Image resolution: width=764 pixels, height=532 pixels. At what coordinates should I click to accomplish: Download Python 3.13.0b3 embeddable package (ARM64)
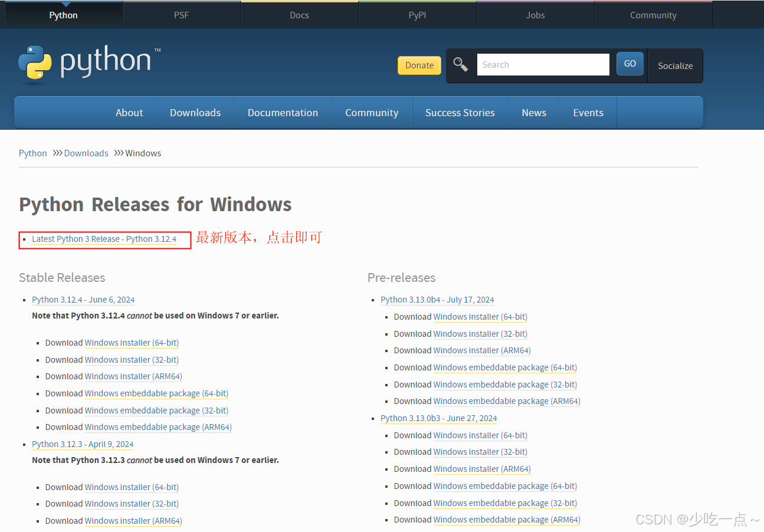[507, 520]
